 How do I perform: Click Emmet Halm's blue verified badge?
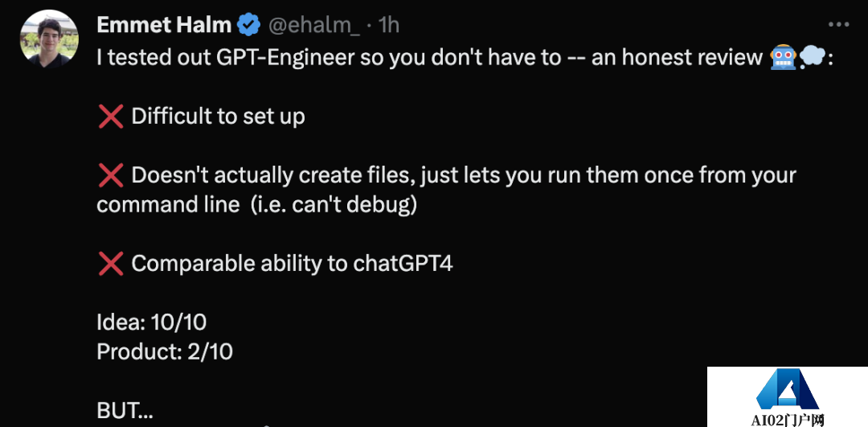point(248,25)
